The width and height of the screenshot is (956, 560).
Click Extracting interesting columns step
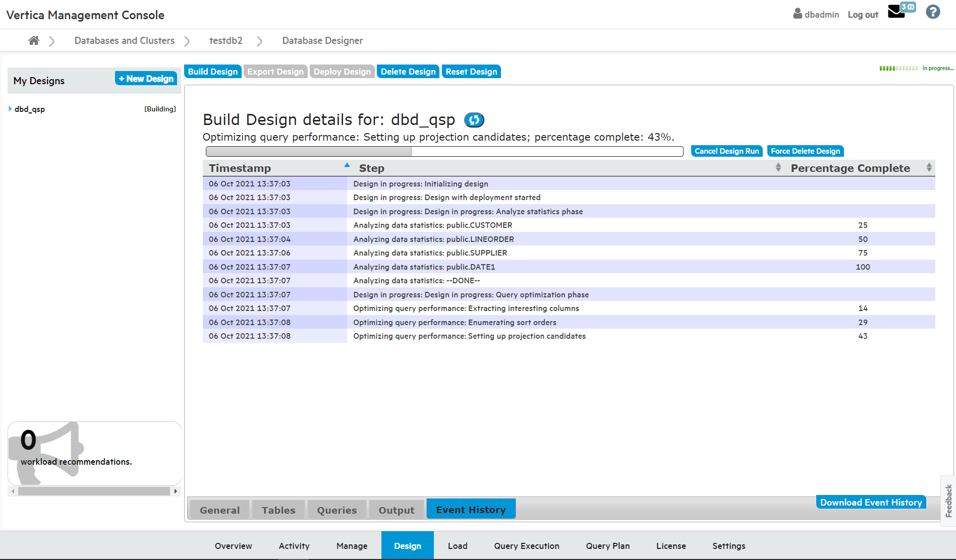[x=569, y=308]
